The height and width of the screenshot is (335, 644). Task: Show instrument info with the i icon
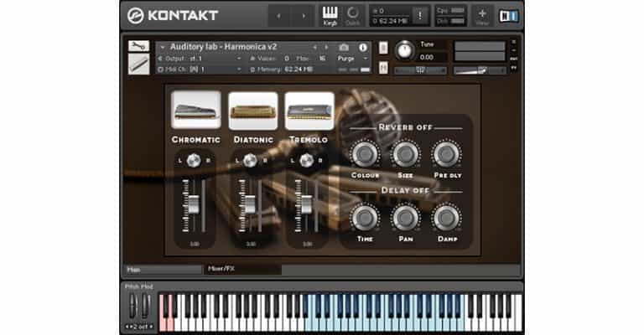point(362,48)
